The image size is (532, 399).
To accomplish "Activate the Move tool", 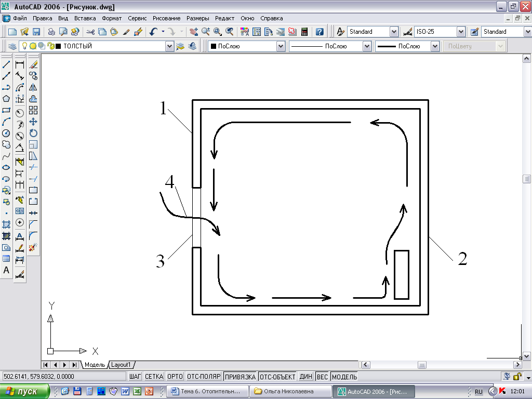I will point(33,122).
